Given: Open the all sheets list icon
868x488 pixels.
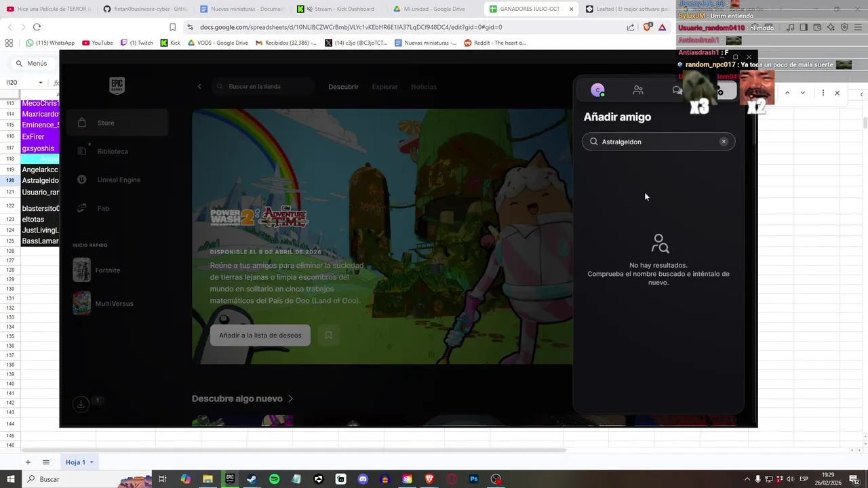Looking at the screenshot, I should coord(46,462).
